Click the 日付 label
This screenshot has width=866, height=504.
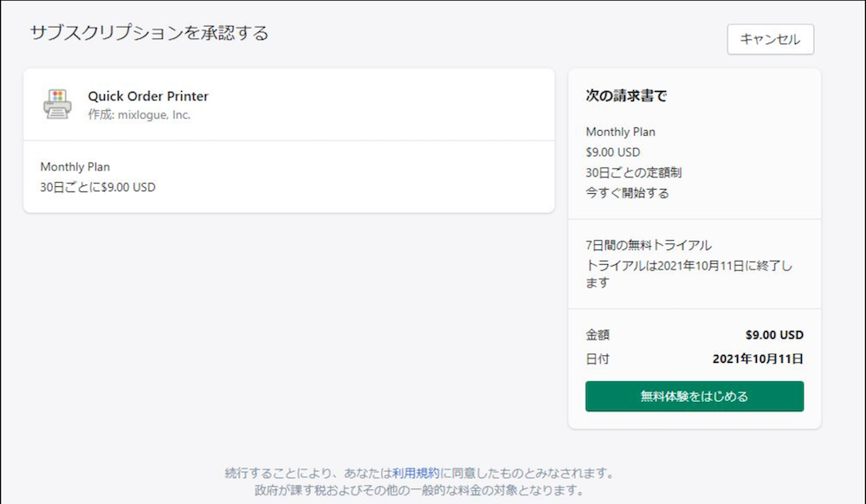point(598,359)
